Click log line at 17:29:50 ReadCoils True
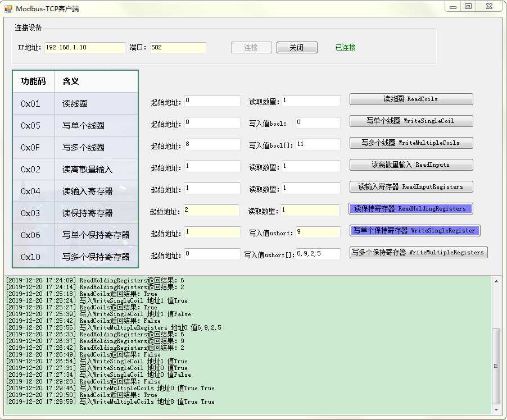 coord(82,395)
